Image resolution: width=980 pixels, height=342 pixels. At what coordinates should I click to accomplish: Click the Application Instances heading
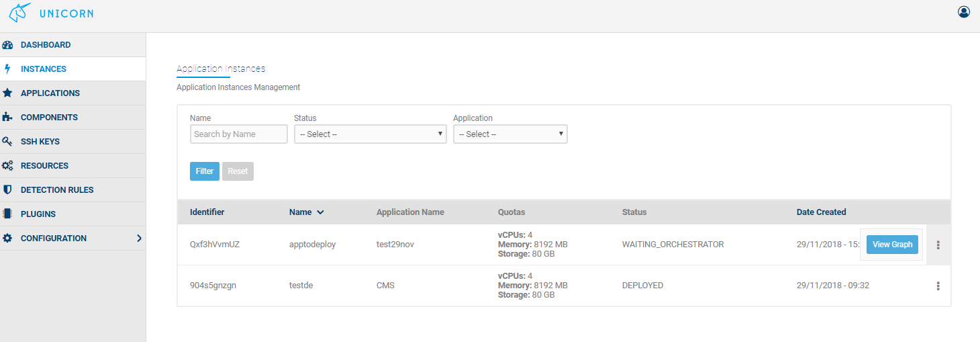[x=221, y=69]
